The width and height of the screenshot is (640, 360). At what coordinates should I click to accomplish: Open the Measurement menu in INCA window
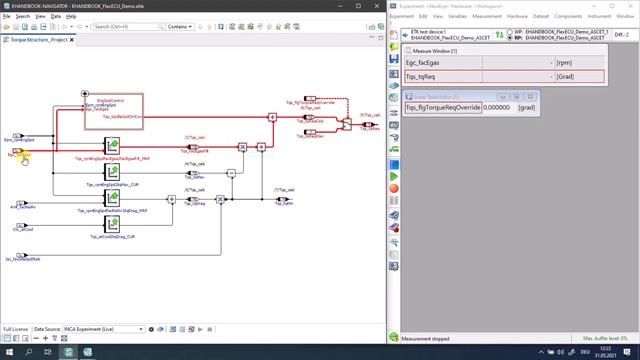487,16
